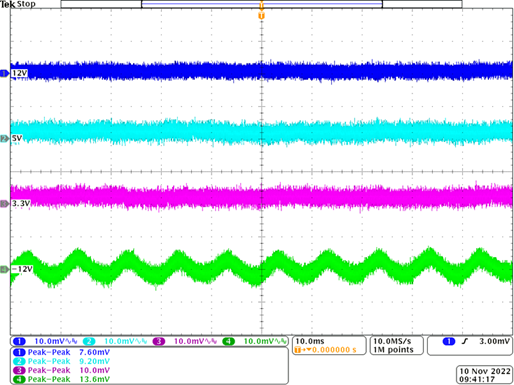Click the 10.0MS/s sample rate readout
The width and height of the screenshot is (514, 385).
(392, 341)
